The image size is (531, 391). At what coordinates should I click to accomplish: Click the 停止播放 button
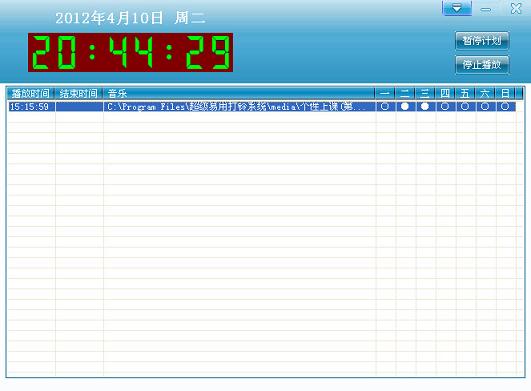coord(482,64)
